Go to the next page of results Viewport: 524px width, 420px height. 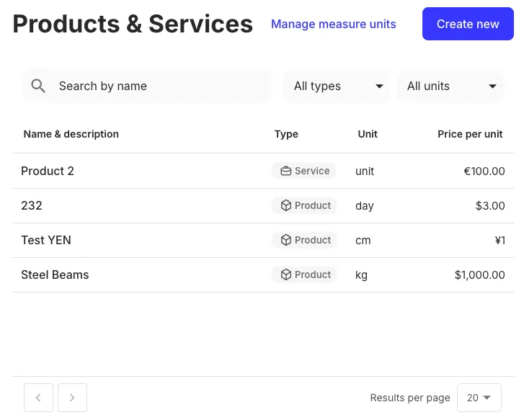tap(72, 398)
